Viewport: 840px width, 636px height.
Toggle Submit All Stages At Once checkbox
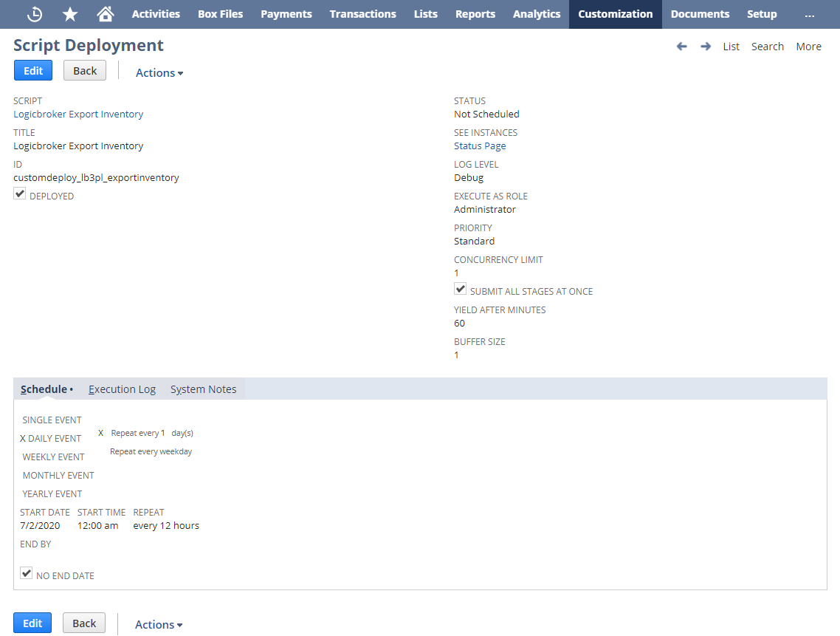[x=461, y=290]
